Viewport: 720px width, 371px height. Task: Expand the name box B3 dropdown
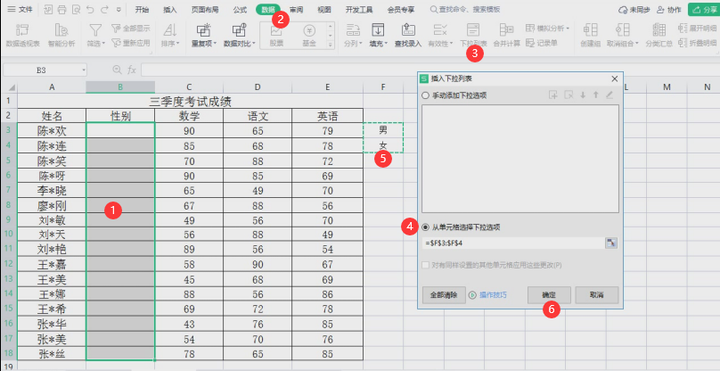coord(84,70)
